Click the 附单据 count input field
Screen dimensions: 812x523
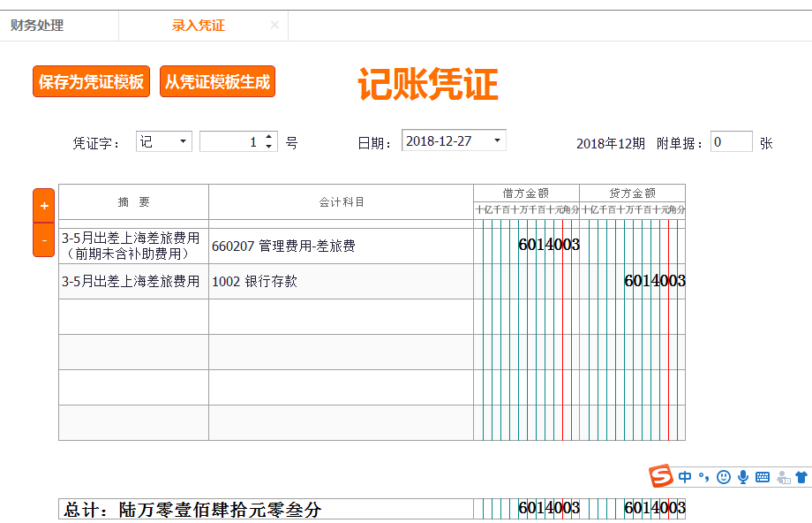tap(731, 141)
